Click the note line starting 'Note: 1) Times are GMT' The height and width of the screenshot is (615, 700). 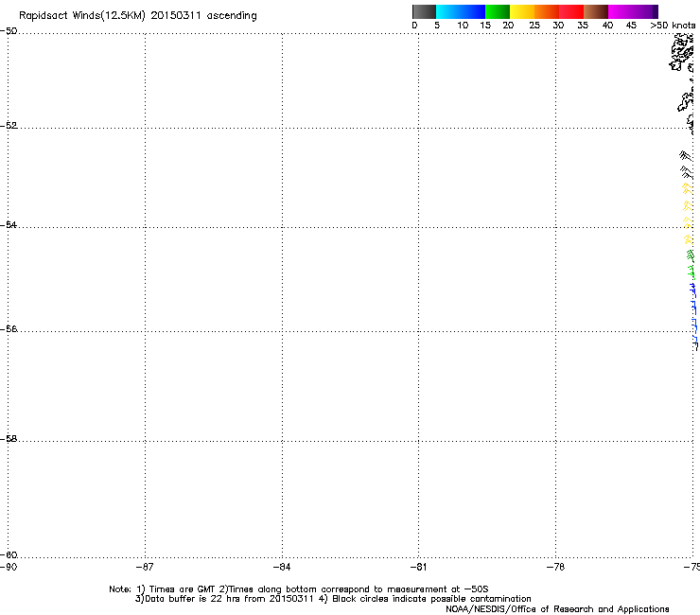click(299, 589)
